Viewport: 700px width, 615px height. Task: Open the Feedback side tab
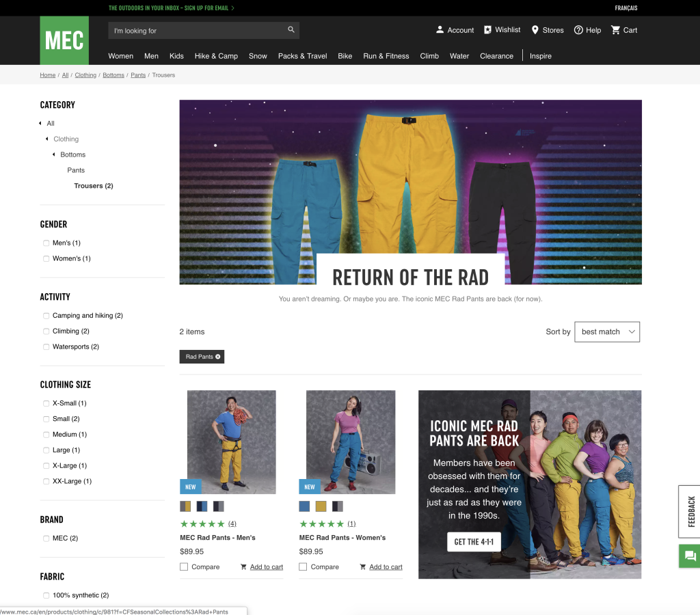(690, 511)
